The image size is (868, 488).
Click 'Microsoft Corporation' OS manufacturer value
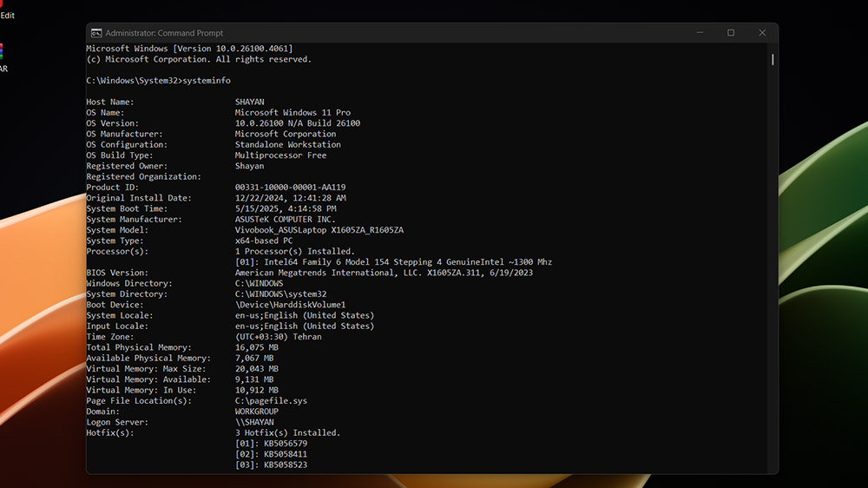pos(285,134)
